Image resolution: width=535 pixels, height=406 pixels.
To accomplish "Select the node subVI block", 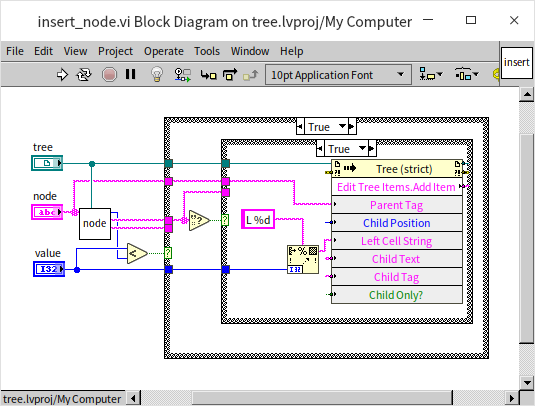I will point(95,224).
